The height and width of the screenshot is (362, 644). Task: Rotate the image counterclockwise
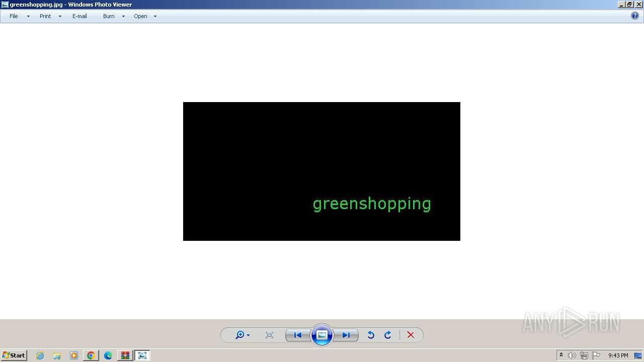pos(371,335)
